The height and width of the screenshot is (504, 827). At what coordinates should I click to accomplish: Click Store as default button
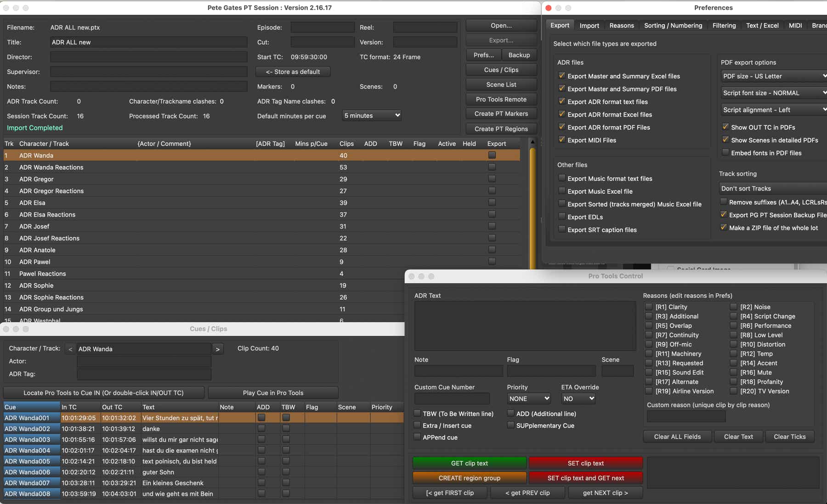[x=293, y=72]
